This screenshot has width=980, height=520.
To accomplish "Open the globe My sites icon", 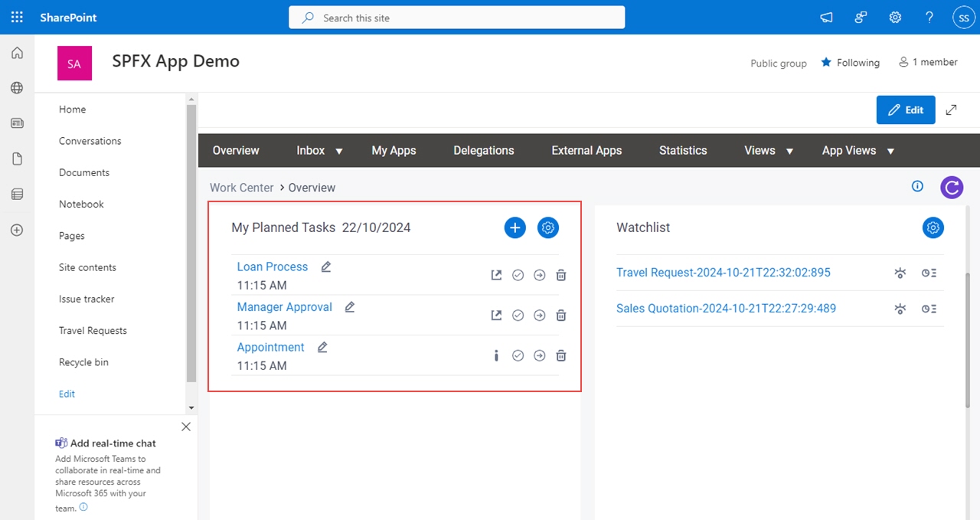I will 17,88.
